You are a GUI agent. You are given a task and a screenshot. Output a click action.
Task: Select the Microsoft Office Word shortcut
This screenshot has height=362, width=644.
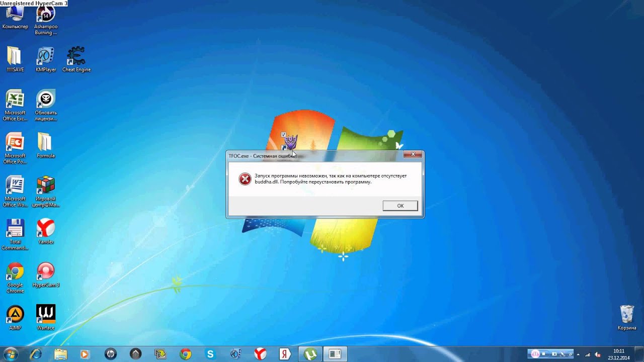(x=15, y=192)
